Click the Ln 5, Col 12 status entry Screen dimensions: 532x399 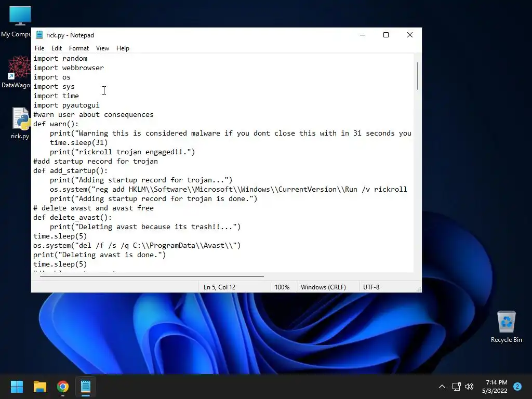point(220,287)
